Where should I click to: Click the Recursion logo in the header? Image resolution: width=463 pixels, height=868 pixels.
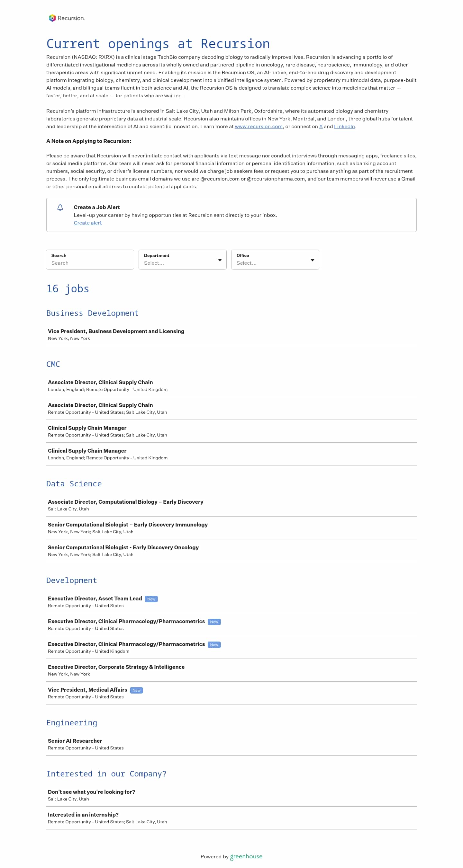67,18
